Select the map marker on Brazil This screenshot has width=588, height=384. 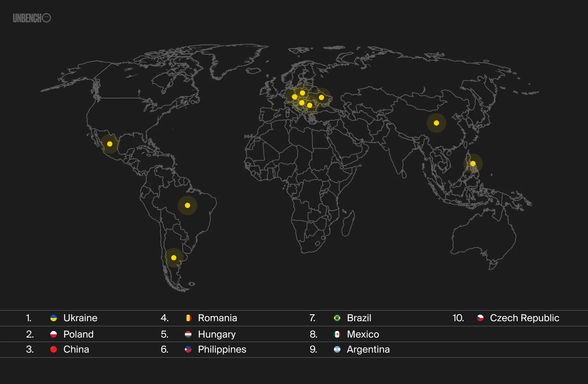pyautogui.click(x=187, y=205)
